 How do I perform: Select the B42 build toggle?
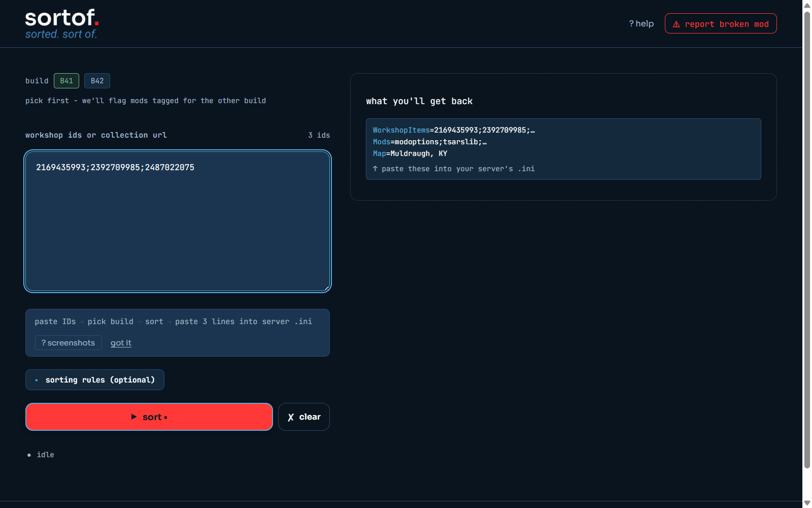pos(97,81)
